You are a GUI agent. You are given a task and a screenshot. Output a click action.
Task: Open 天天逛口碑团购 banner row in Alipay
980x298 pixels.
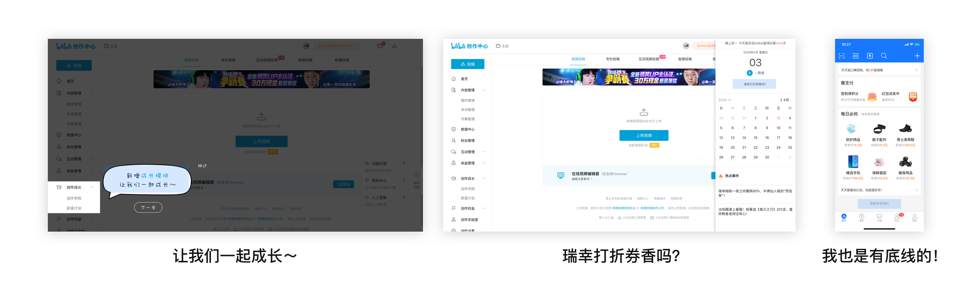tap(879, 70)
